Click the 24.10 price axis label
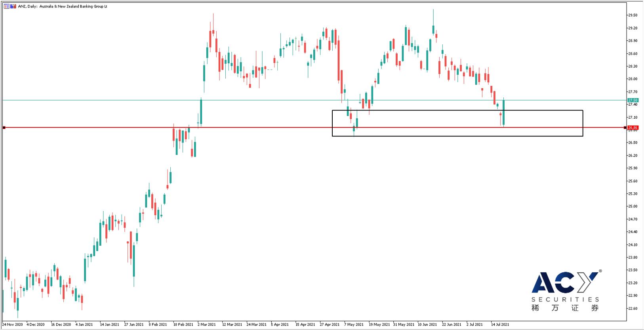The image size is (644, 330). pos(633,245)
